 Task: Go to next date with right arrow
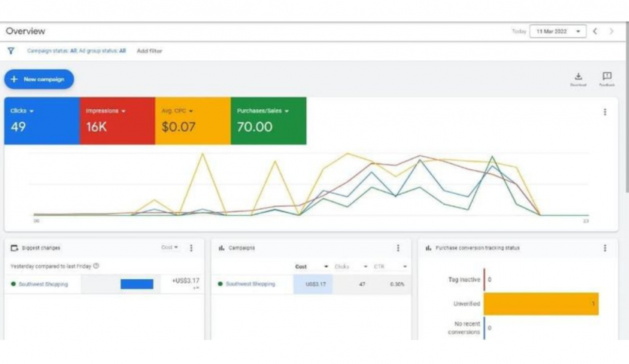612,32
